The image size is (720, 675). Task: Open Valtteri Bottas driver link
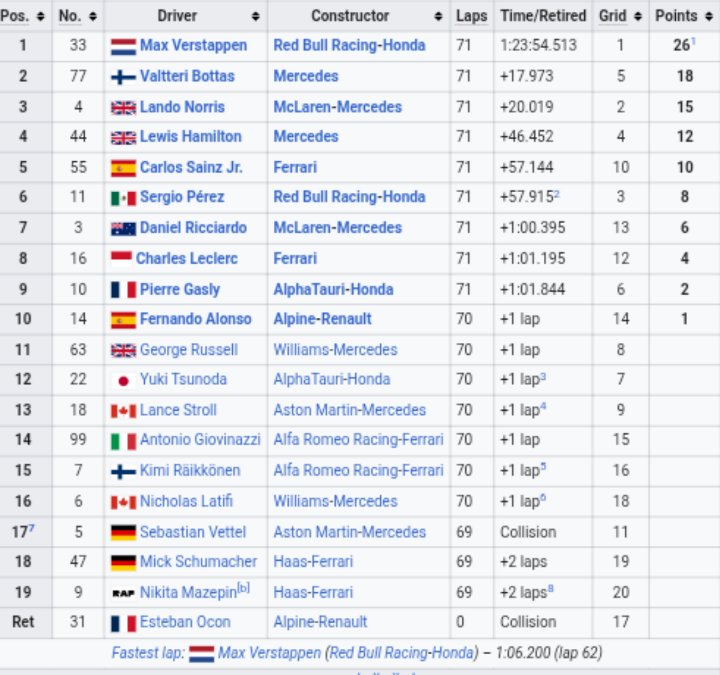pyautogui.click(x=187, y=76)
